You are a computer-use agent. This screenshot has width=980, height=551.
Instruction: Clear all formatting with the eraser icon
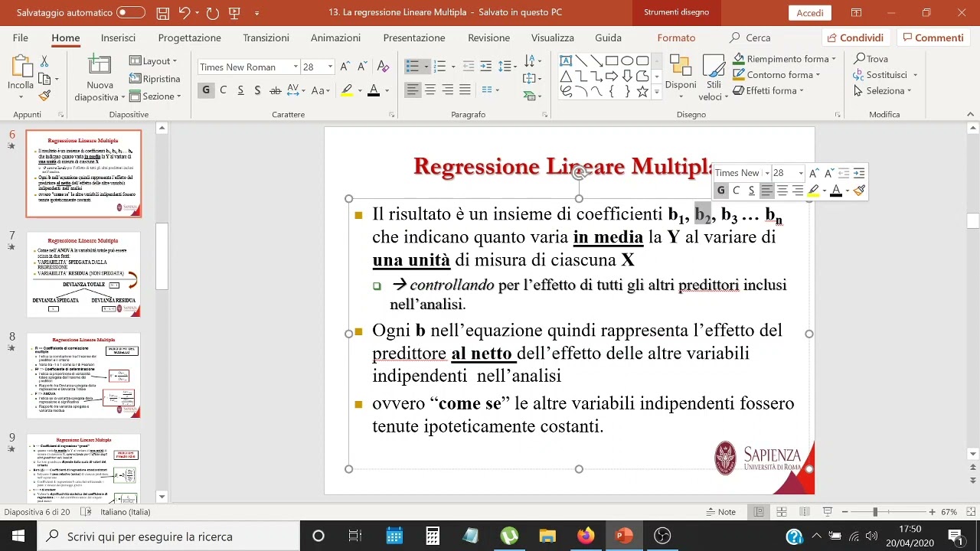click(383, 67)
